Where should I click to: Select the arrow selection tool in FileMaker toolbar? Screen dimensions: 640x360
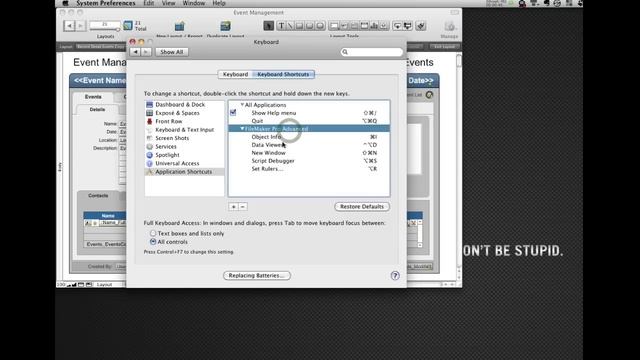point(268,26)
